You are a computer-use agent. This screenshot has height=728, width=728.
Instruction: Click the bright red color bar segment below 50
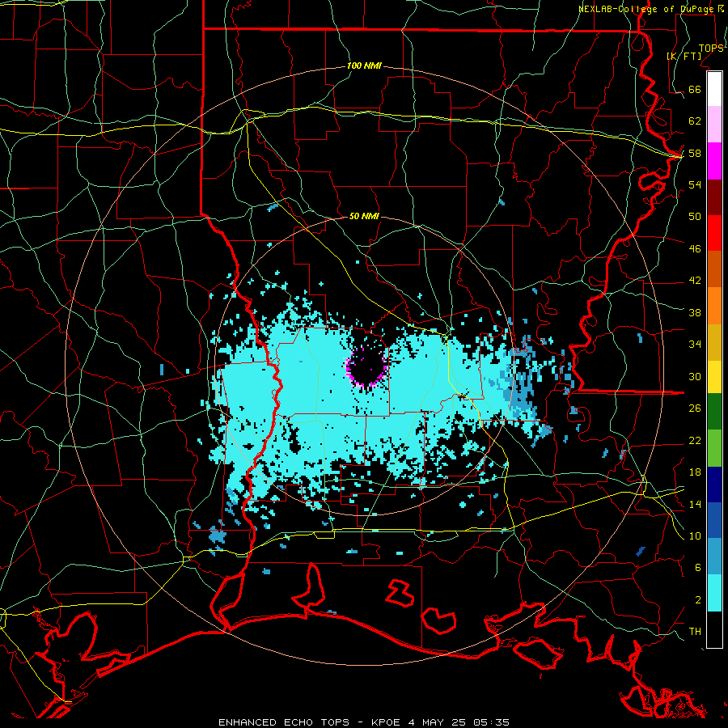[714, 233]
